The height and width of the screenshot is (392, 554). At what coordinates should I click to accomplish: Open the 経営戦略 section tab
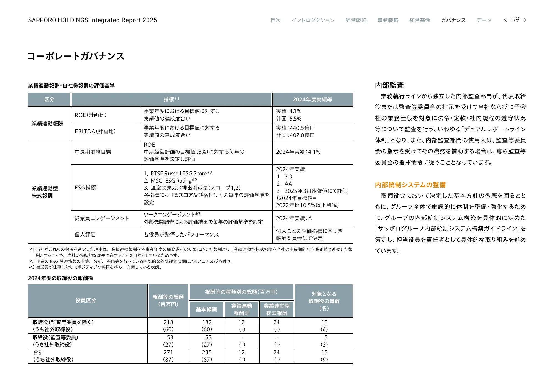click(x=356, y=20)
